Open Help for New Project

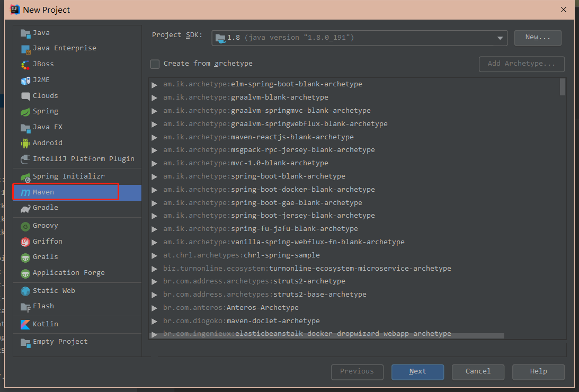pyautogui.click(x=538, y=372)
